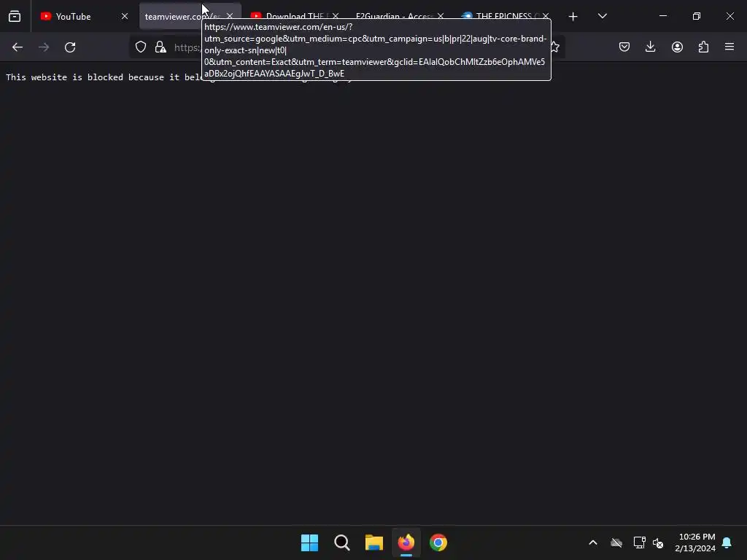Open the Windows Start menu

pyautogui.click(x=309, y=542)
